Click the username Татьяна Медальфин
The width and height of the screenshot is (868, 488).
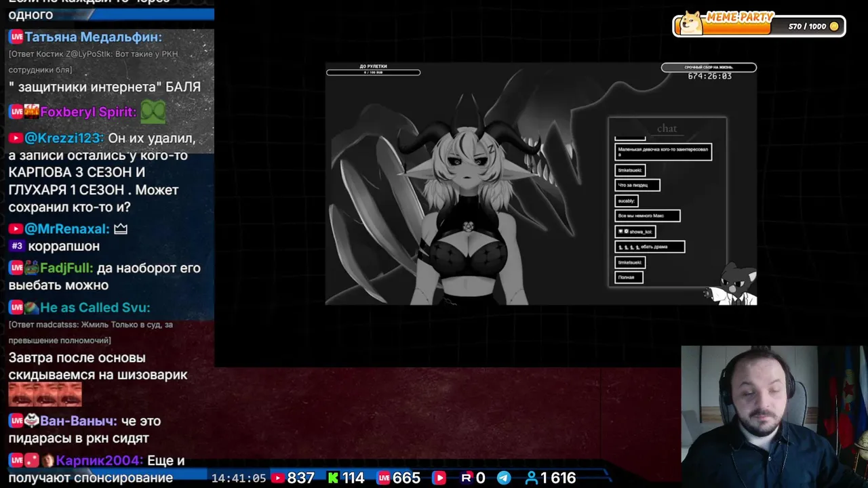click(94, 37)
